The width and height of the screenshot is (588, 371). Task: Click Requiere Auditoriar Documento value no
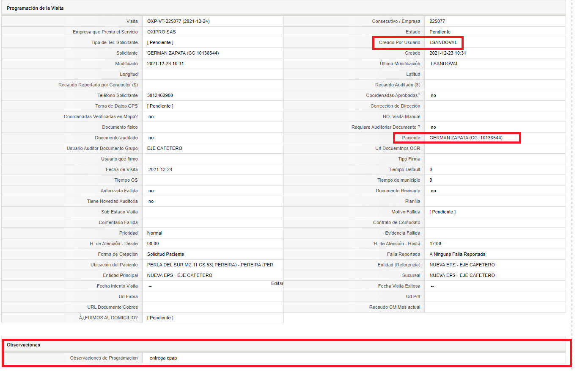[433, 127]
